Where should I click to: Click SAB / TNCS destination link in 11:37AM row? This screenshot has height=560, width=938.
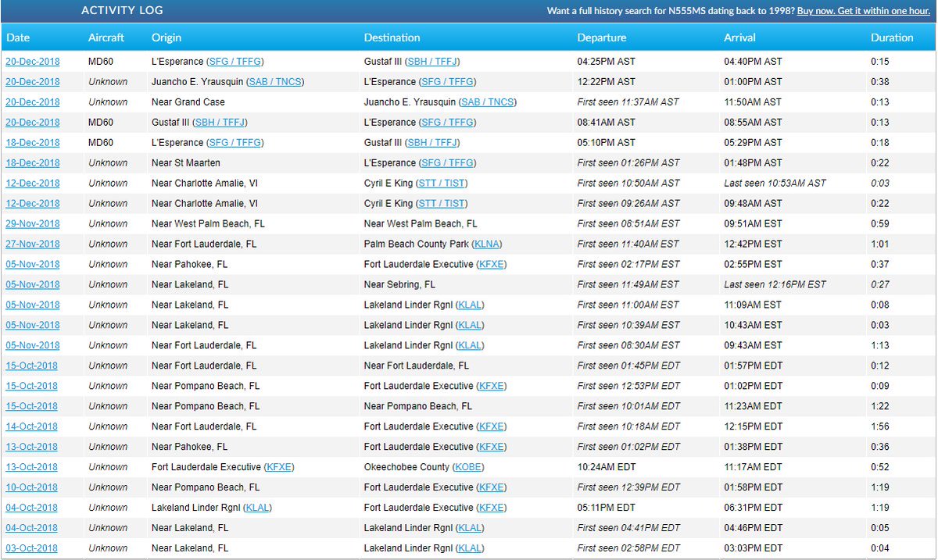[488, 102]
